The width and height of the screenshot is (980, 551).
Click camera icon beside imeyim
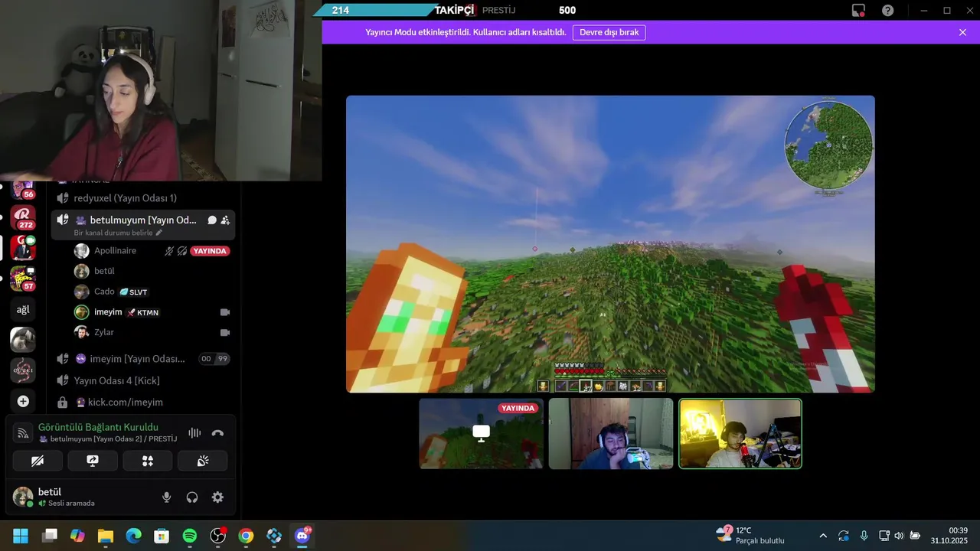(x=225, y=312)
